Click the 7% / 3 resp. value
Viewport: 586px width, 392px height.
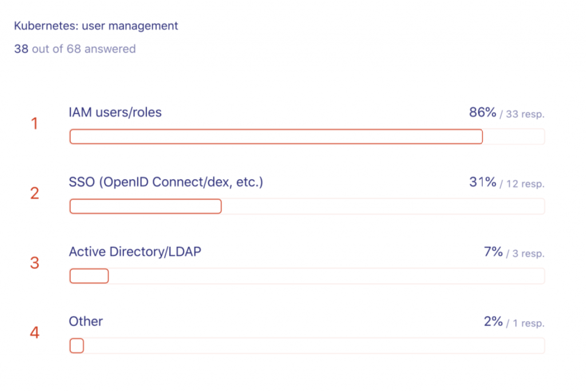coord(514,252)
